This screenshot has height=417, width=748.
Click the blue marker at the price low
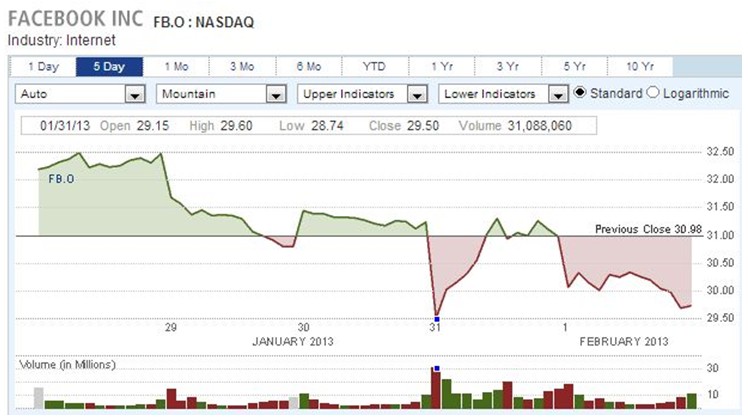pyautogui.click(x=436, y=319)
